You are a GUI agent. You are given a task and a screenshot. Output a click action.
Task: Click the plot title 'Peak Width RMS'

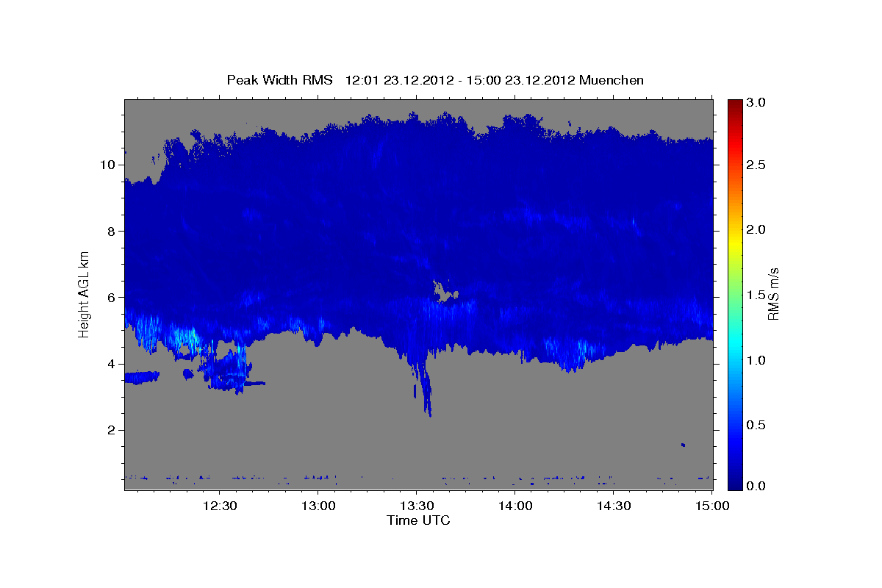coord(279,79)
